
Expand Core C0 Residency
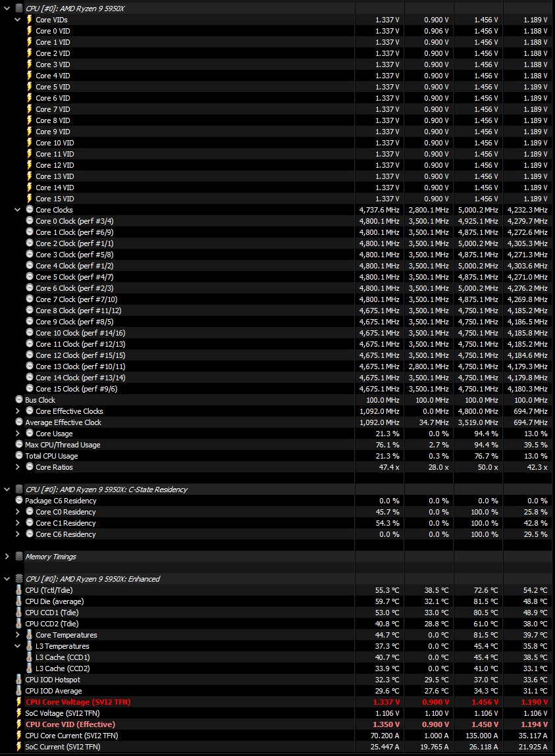point(17,511)
